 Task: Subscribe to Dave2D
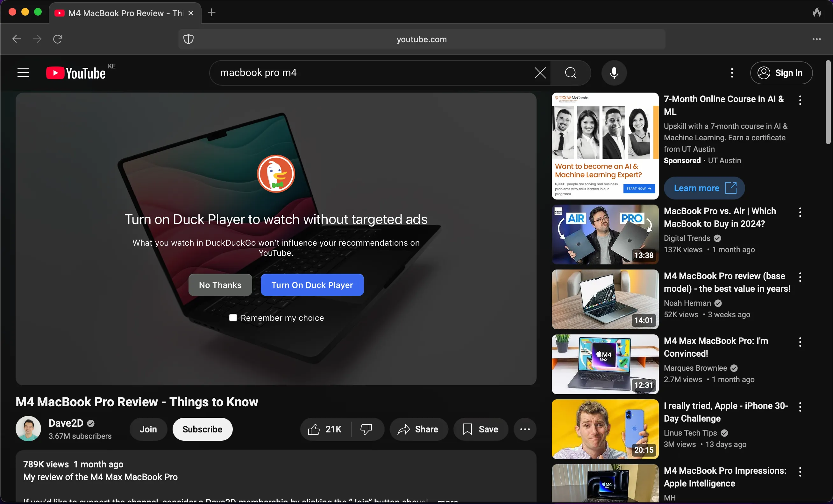[203, 429]
